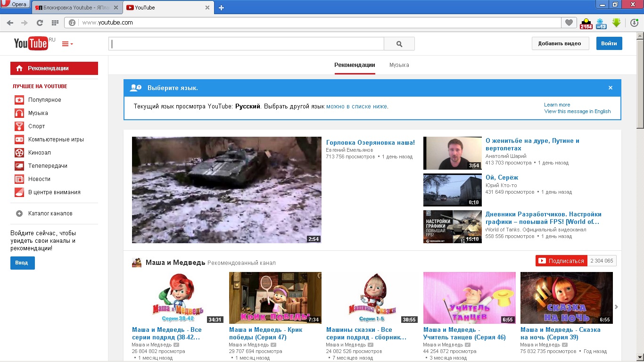
Task: Open Анатолий Шарий channel link
Action: pyautogui.click(x=506, y=156)
